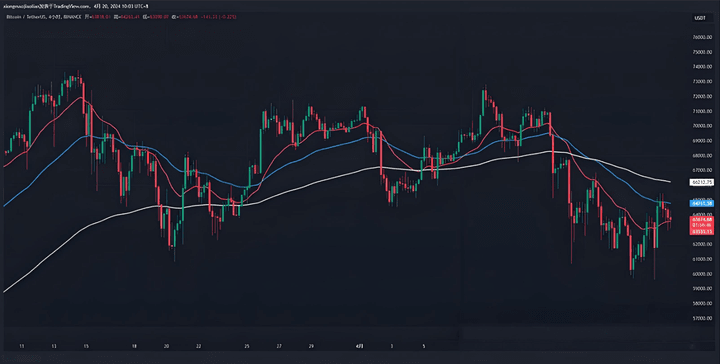Click the 76000.00 price scale mark
720x364 pixels.
(703, 38)
